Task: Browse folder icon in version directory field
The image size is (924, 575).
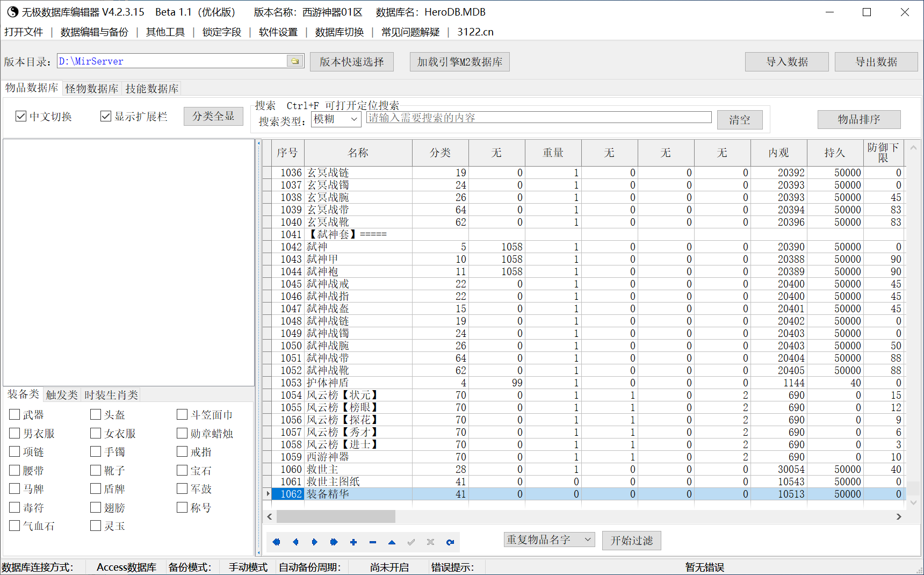Action: pos(295,61)
